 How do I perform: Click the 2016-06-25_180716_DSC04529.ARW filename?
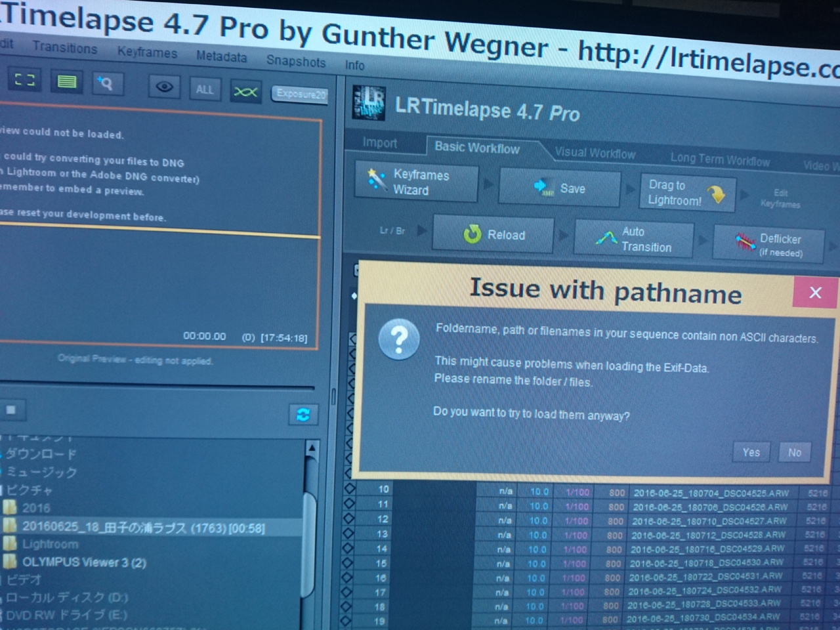point(707,549)
